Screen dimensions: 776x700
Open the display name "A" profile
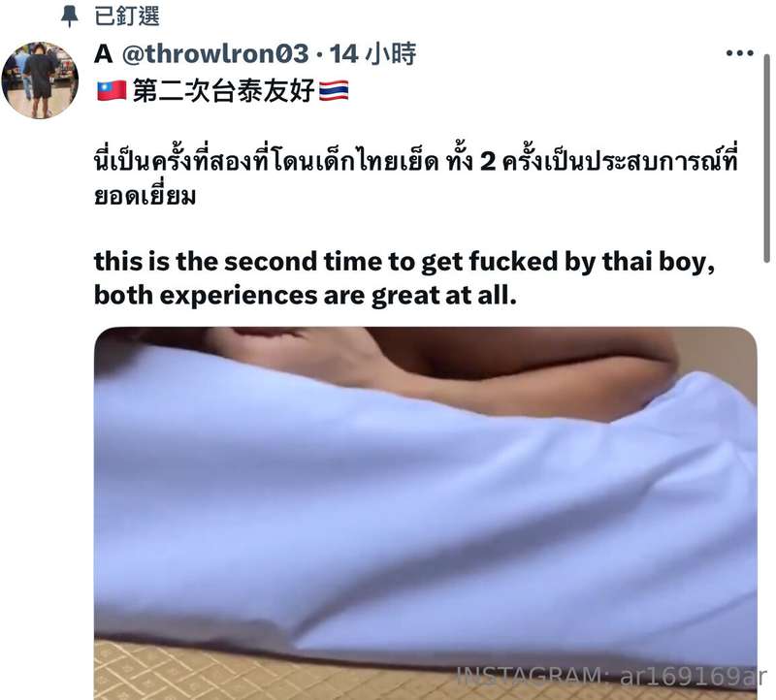point(103,53)
